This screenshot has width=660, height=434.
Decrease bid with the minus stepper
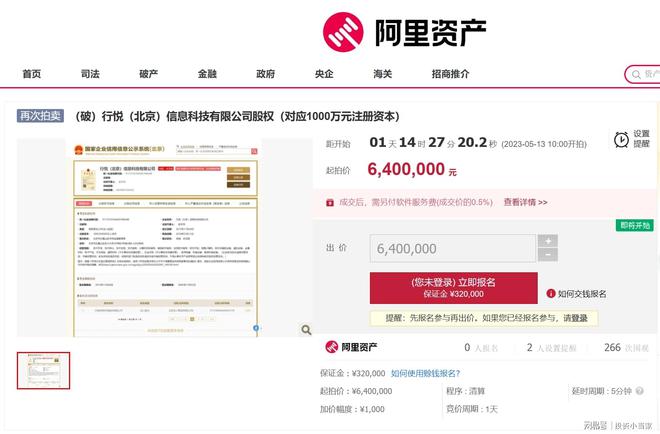point(548,255)
